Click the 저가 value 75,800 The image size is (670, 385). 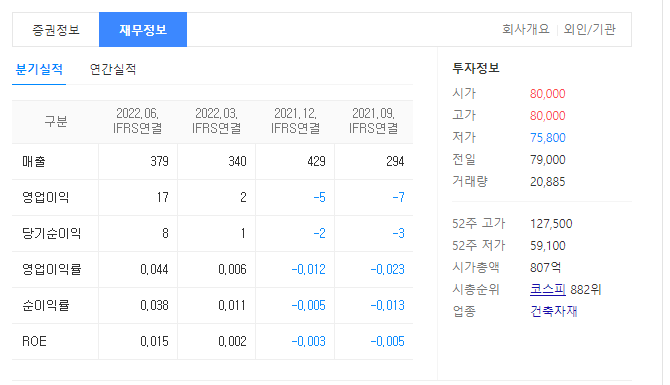(548, 138)
